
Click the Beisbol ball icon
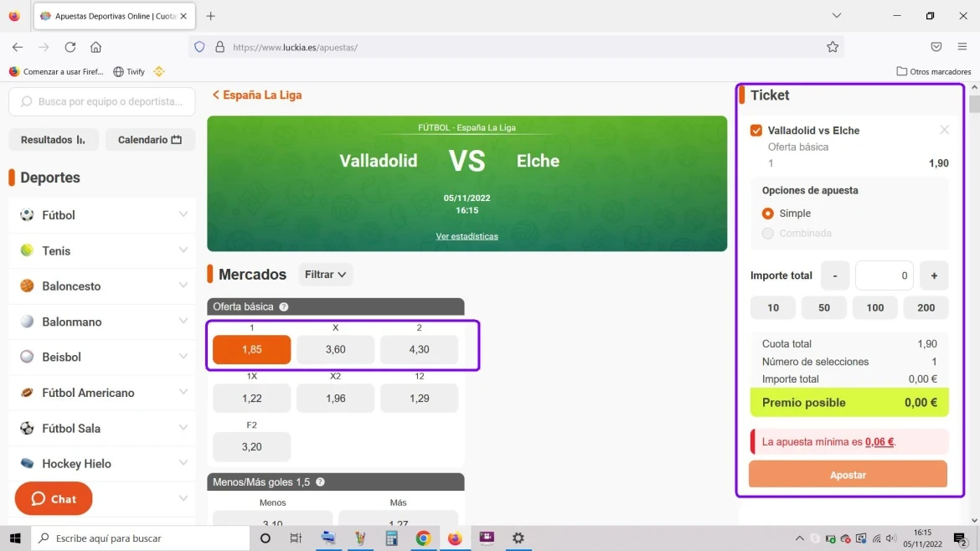pyautogui.click(x=27, y=357)
